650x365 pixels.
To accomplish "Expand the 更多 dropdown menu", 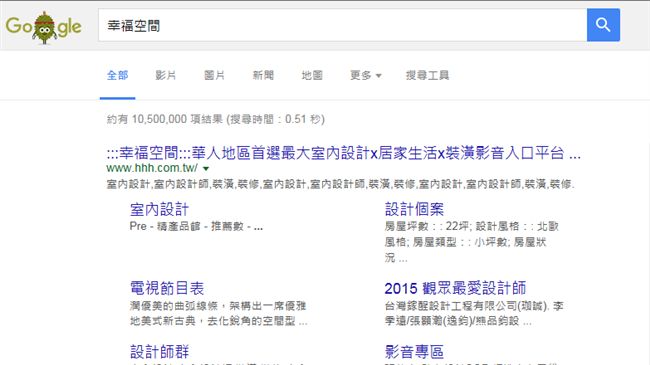I will click(x=366, y=75).
